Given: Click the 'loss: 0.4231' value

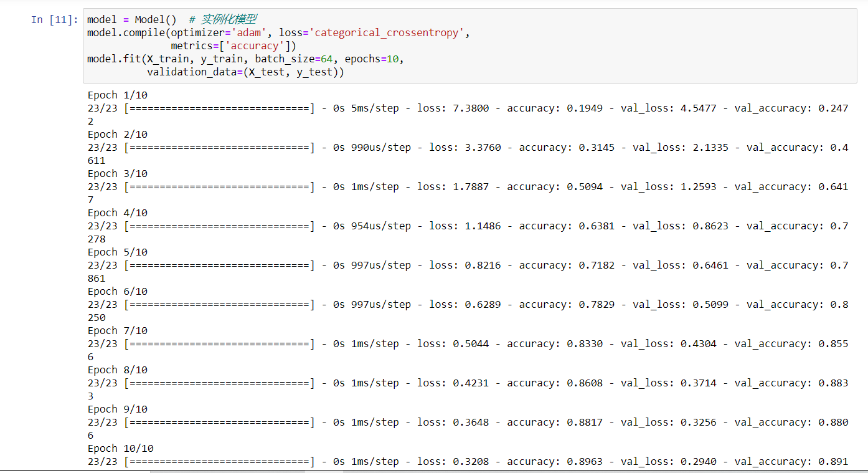Looking at the screenshot, I should (x=453, y=383).
